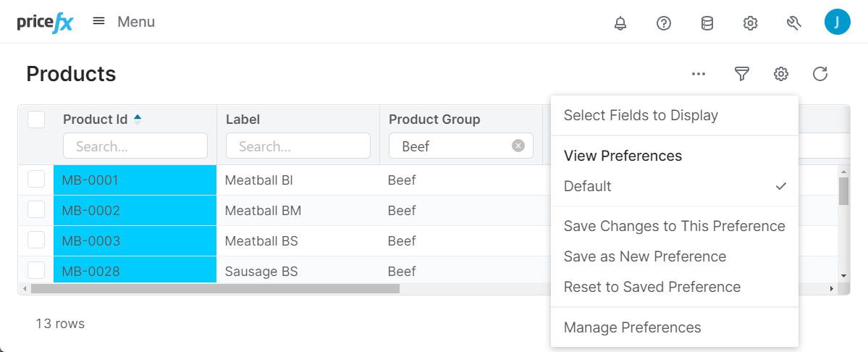Select Save as New Preference

click(x=644, y=256)
